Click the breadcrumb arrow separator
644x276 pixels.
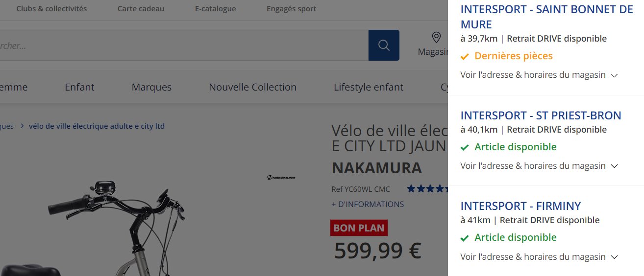23,126
